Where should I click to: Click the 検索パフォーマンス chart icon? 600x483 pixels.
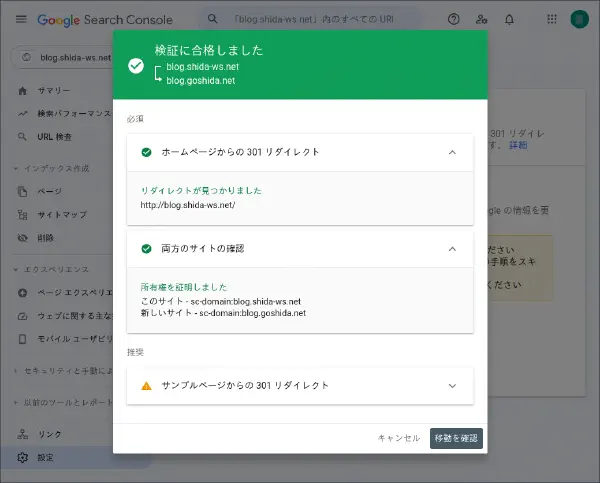23,114
